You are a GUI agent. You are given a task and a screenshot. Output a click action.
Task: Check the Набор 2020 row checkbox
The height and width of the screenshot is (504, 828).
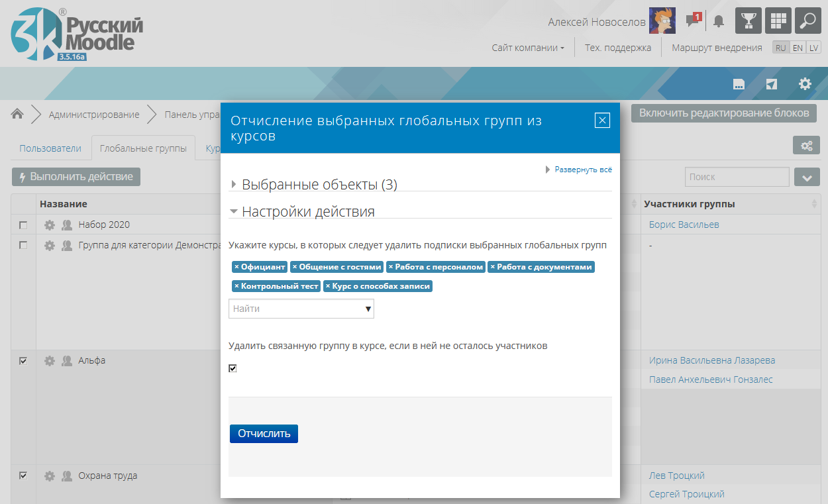[23, 225]
